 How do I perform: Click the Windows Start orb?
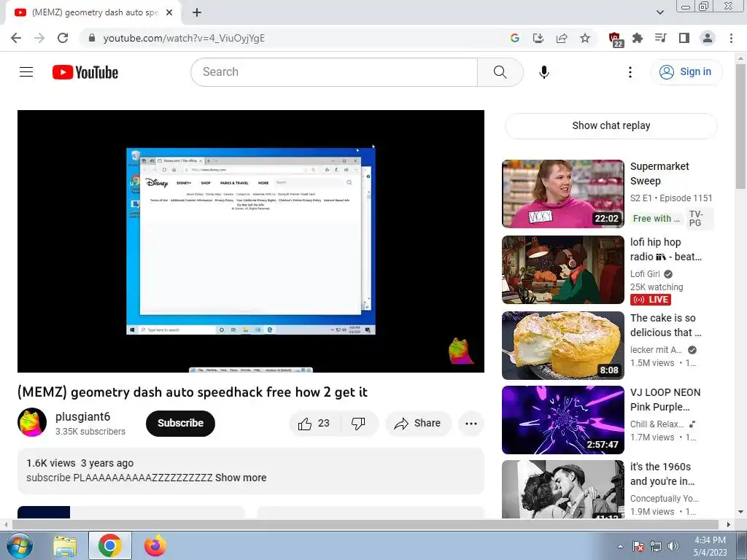pos(20,545)
